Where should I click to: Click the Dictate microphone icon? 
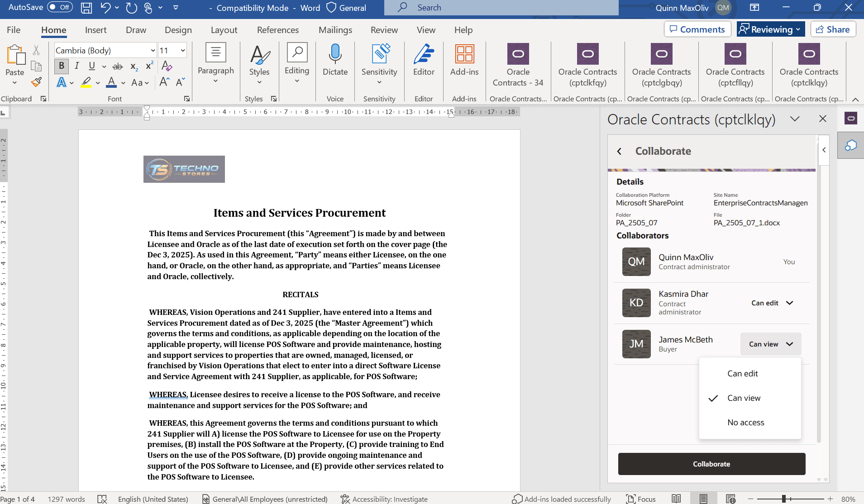pyautogui.click(x=335, y=54)
